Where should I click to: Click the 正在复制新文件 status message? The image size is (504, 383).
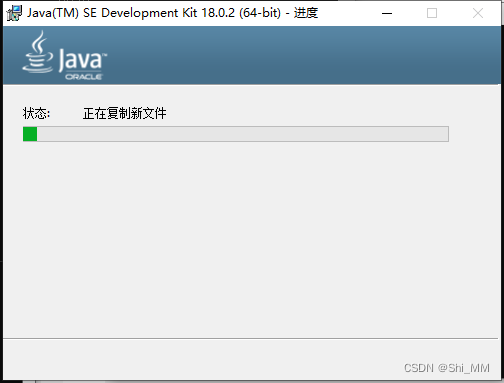[125, 113]
